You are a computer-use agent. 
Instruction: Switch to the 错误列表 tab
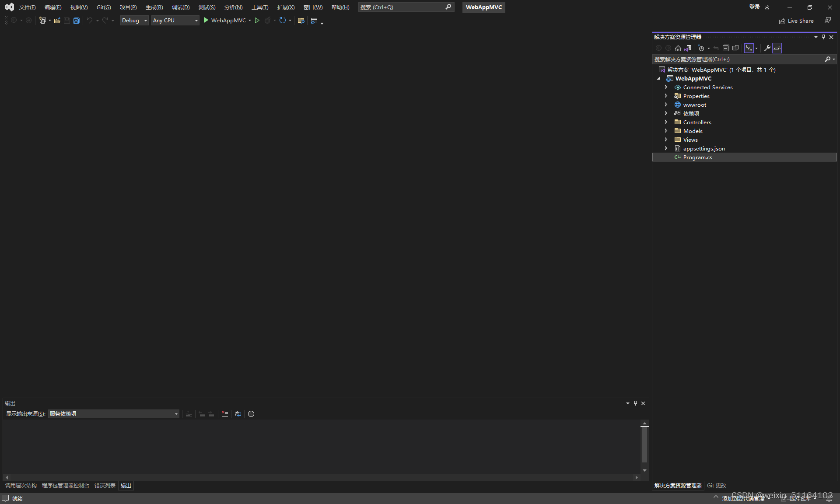point(105,486)
